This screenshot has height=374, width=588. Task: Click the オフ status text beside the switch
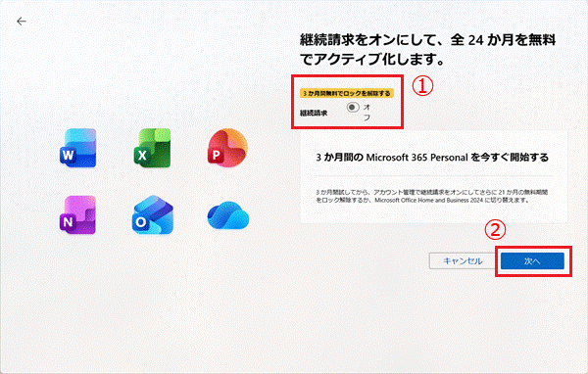(x=367, y=112)
